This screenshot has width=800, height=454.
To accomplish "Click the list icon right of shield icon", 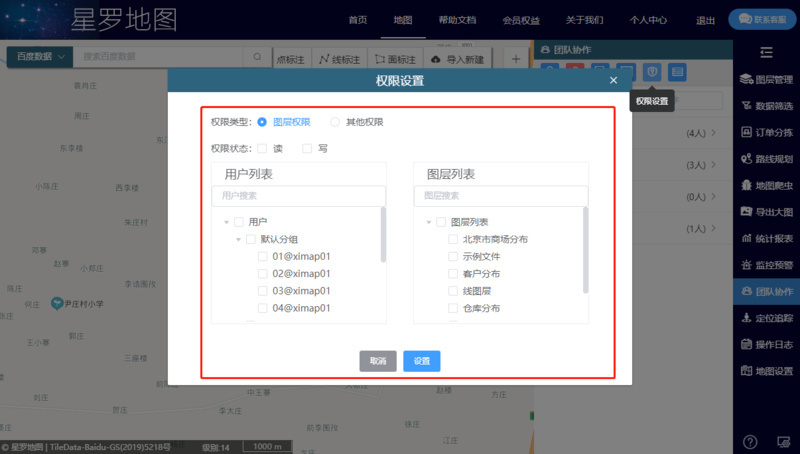I will pyautogui.click(x=677, y=72).
